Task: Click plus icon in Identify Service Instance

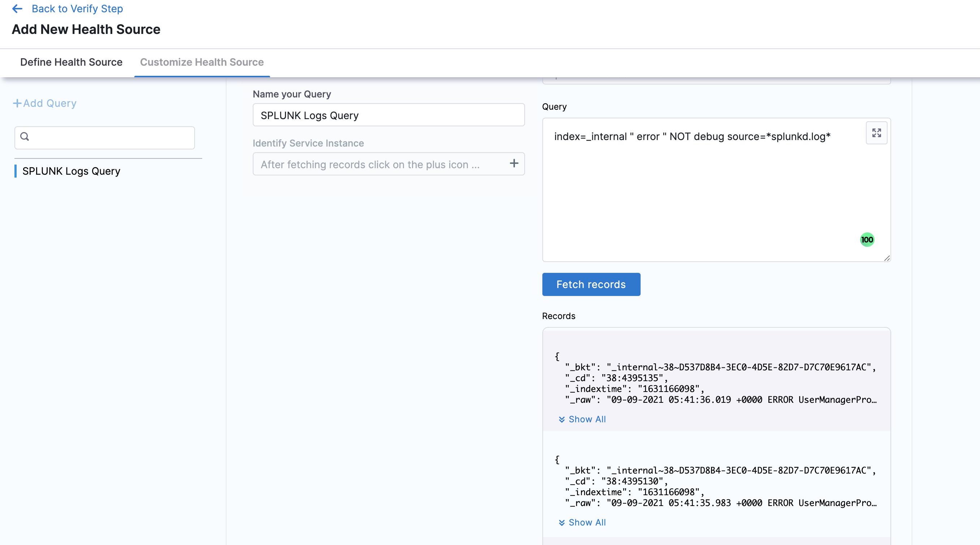Action: [x=514, y=163]
